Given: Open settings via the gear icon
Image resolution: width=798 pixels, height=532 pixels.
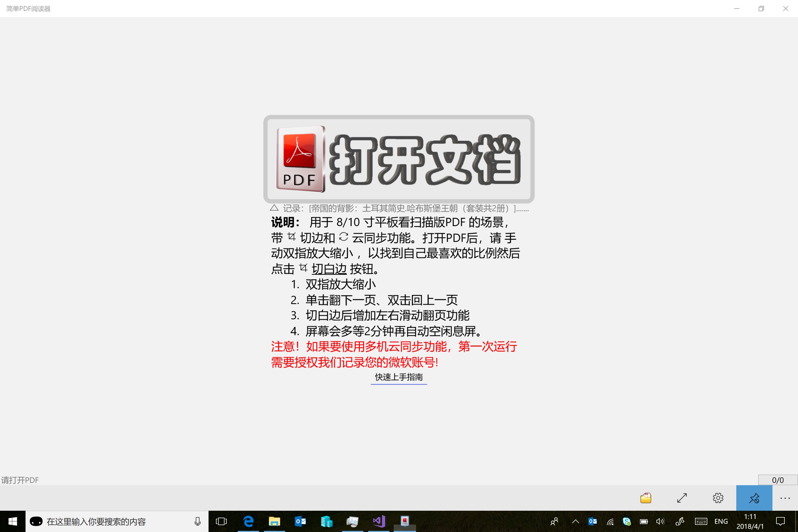Looking at the screenshot, I should [718, 498].
